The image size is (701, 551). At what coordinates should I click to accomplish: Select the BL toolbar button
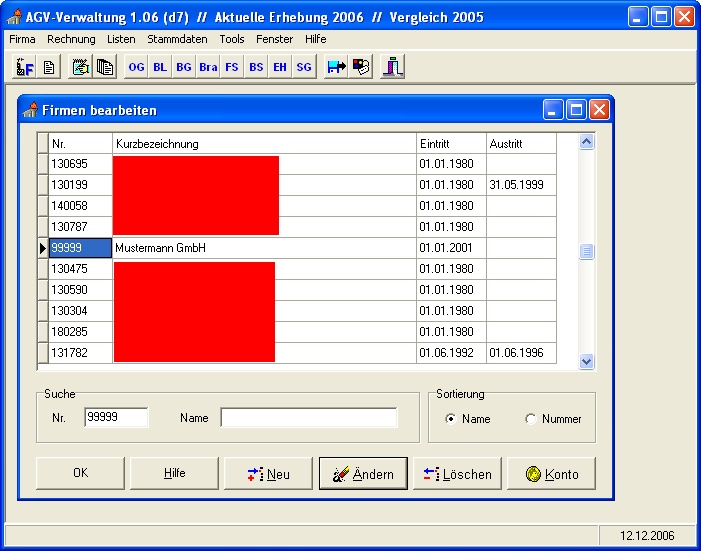pyautogui.click(x=160, y=67)
